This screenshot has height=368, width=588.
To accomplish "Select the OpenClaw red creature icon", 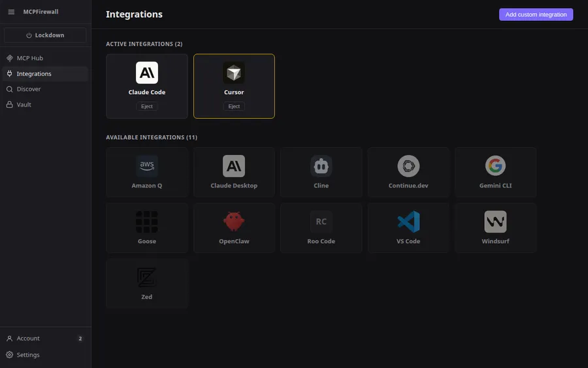I will coord(234,222).
